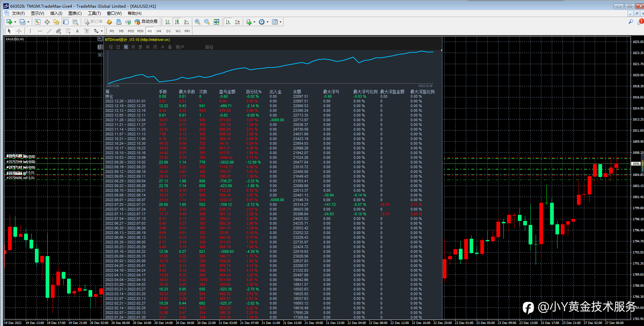Launch MetaEditor yellow book icon
The height and width of the screenshot is (326, 644).
click(109, 22)
